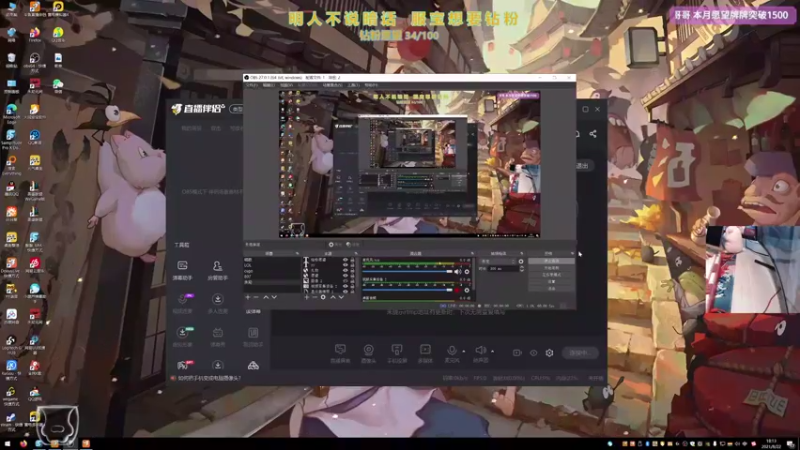Open the third OBS menu 视图

coord(286,85)
